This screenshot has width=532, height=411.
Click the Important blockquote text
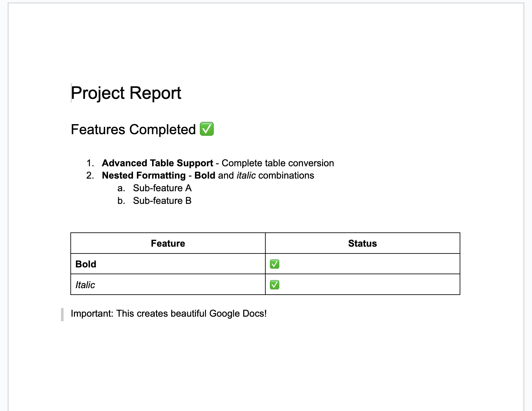tap(169, 313)
